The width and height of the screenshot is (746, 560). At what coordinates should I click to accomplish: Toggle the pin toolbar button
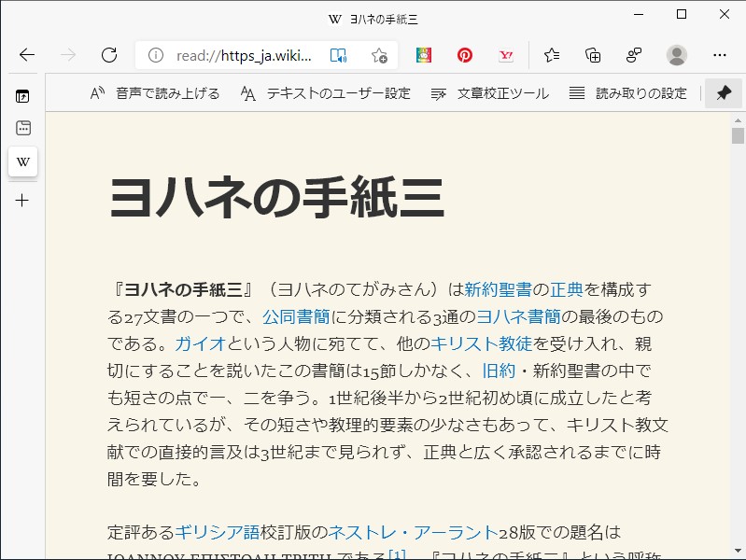[x=724, y=93]
